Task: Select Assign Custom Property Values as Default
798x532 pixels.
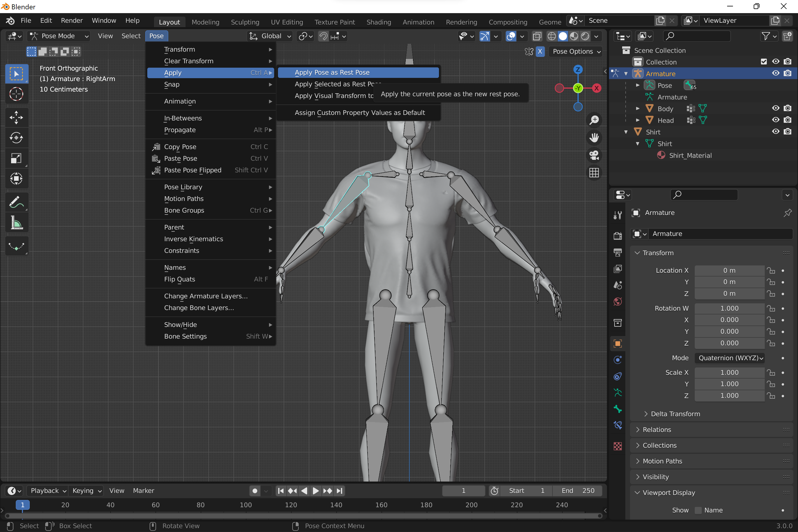Action: click(360, 112)
